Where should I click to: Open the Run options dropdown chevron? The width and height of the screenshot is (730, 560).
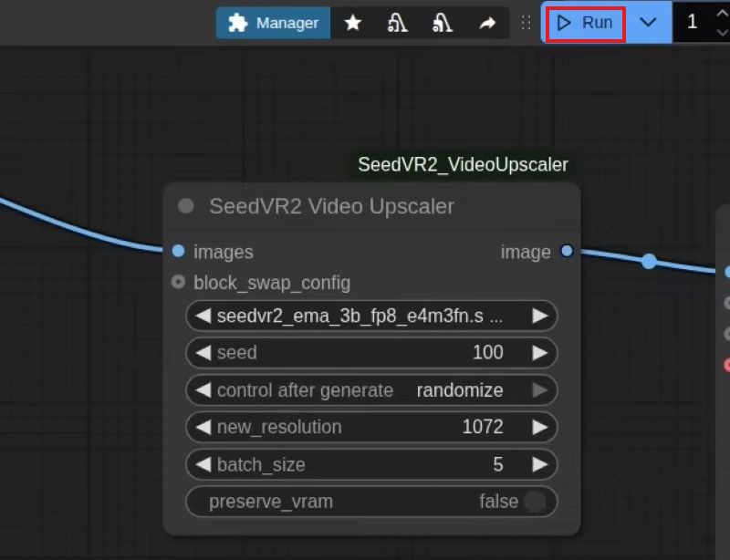point(648,23)
